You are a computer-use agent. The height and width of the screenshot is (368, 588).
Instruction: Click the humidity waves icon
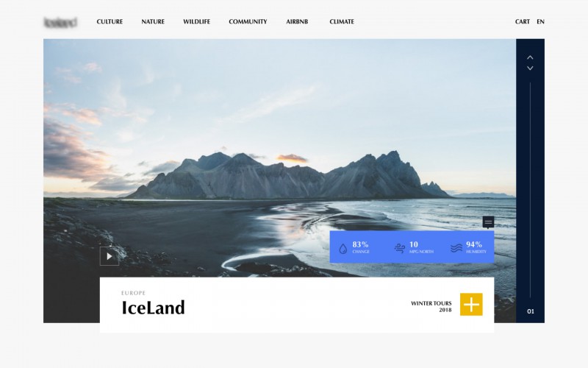coord(456,248)
